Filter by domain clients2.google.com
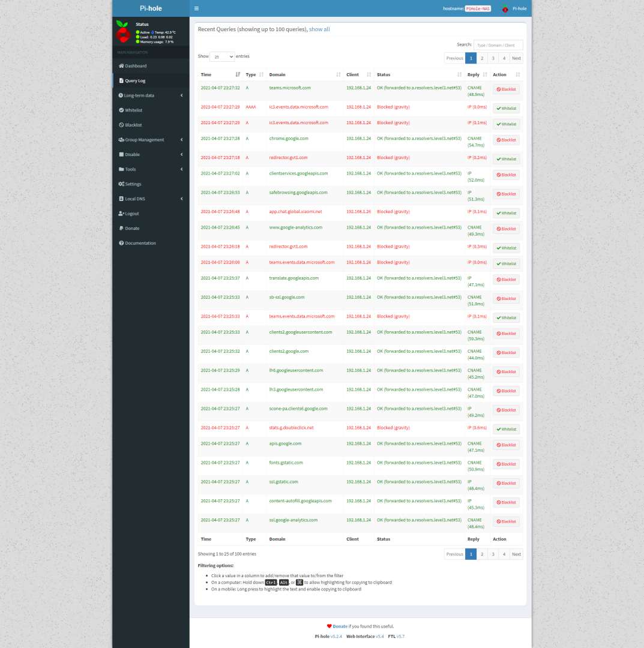This screenshot has width=644, height=648. pos(289,351)
